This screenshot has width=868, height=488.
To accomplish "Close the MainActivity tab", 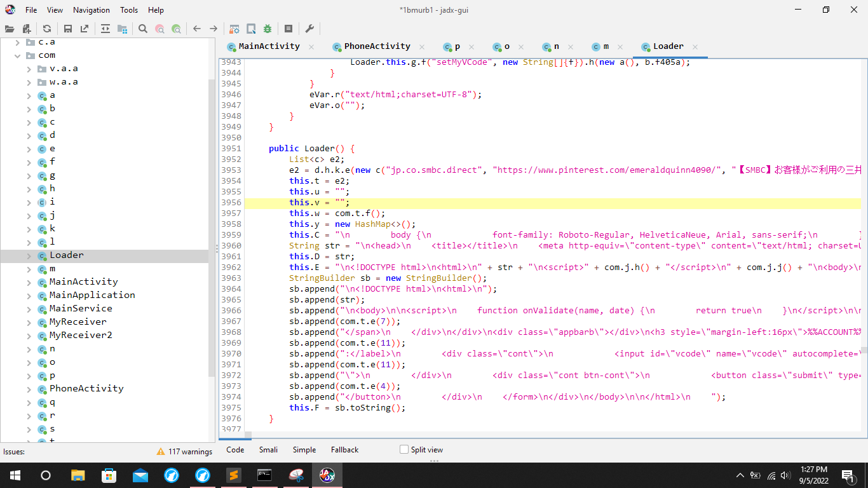I will tap(311, 46).
